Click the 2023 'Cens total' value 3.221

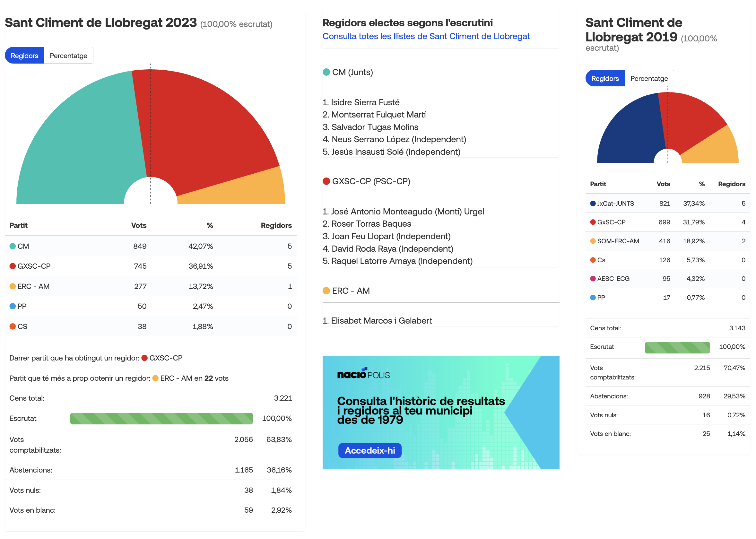point(283,398)
